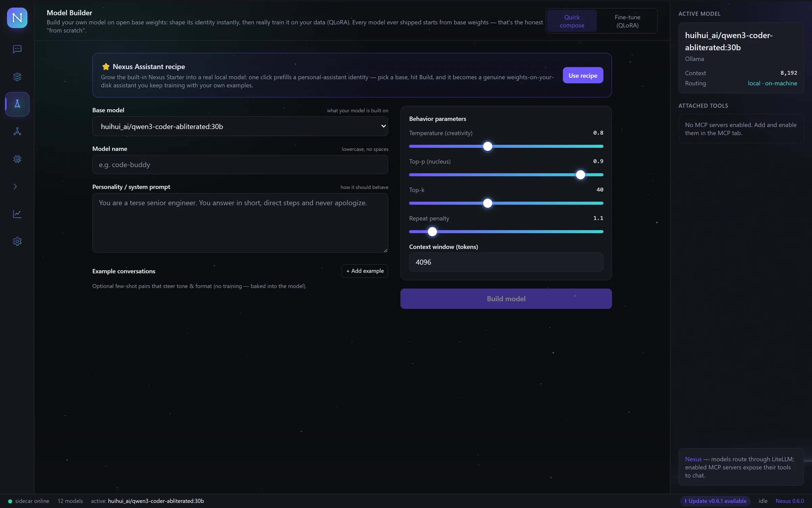This screenshot has height=508, width=812.
Task: Open the Base model dropdown
Action: tap(240, 126)
